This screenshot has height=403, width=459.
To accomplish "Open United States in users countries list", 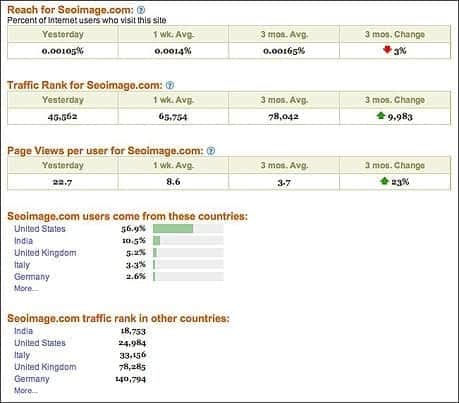I will pyautogui.click(x=40, y=229).
